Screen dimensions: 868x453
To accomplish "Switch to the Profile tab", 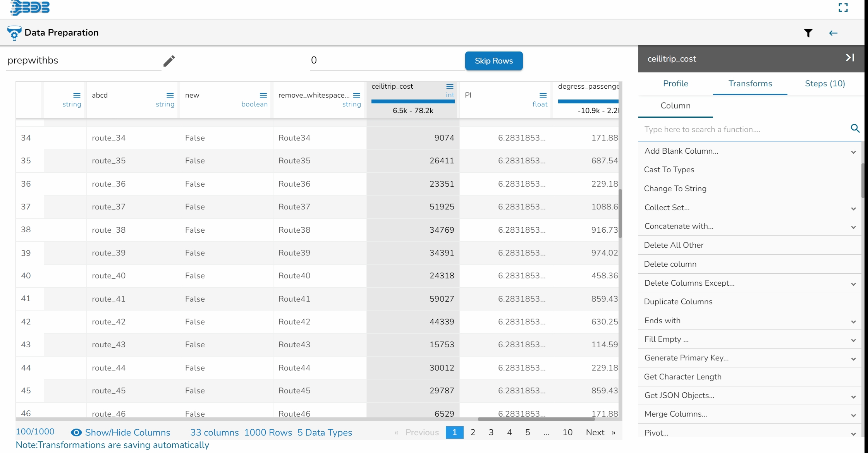I will click(675, 84).
